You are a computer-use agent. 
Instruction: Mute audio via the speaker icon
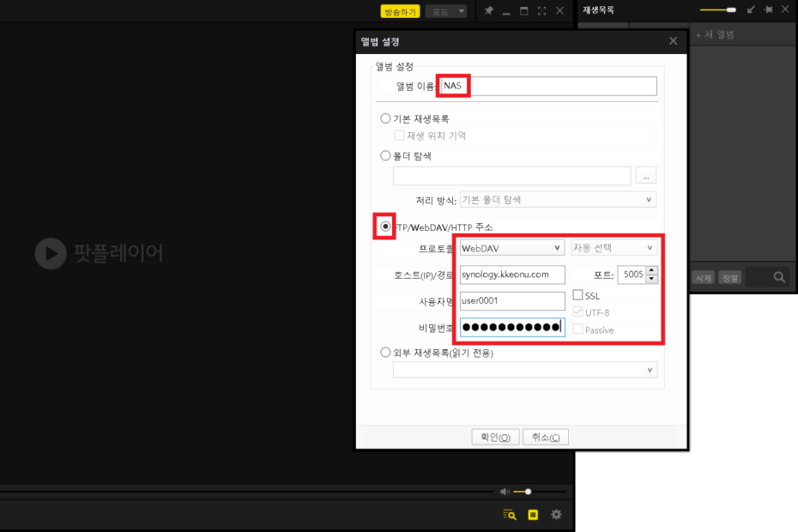click(505, 491)
